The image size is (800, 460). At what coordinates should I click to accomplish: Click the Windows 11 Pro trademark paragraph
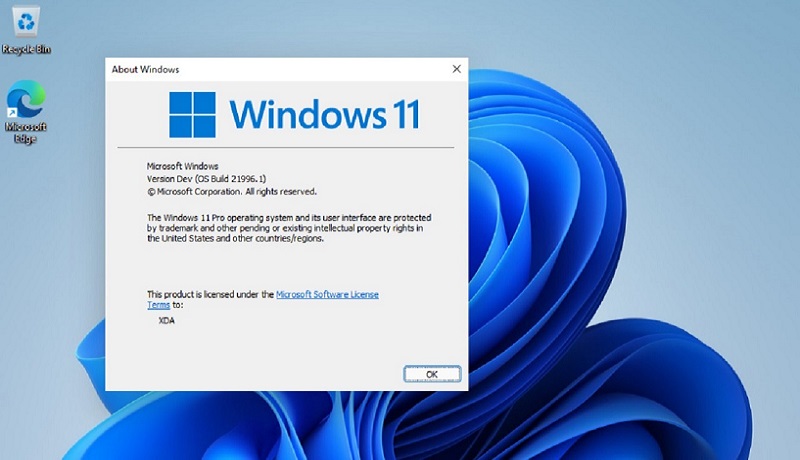(285, 227)
